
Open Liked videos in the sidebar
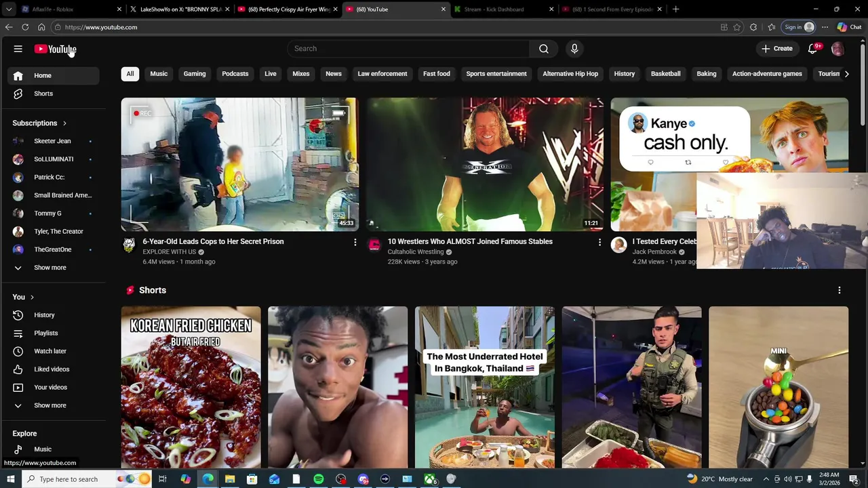pos(53,369)
